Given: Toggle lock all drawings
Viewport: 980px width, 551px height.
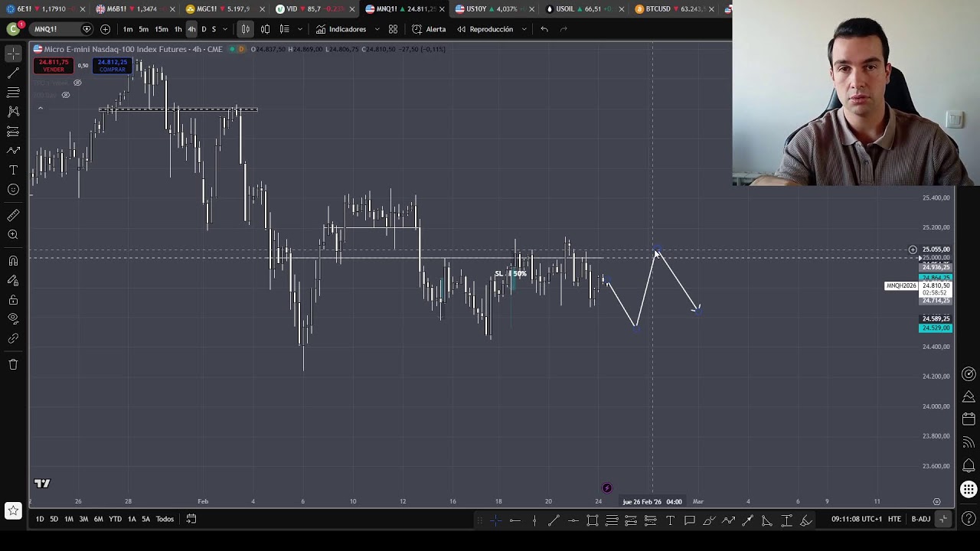Looking at the screenshot, I should (x=13, y=300).
